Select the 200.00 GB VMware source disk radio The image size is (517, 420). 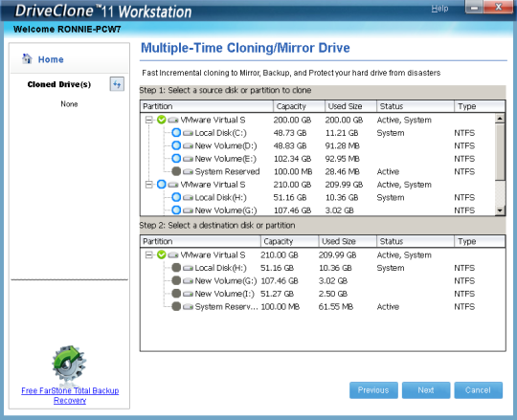[x=161, y=120]
